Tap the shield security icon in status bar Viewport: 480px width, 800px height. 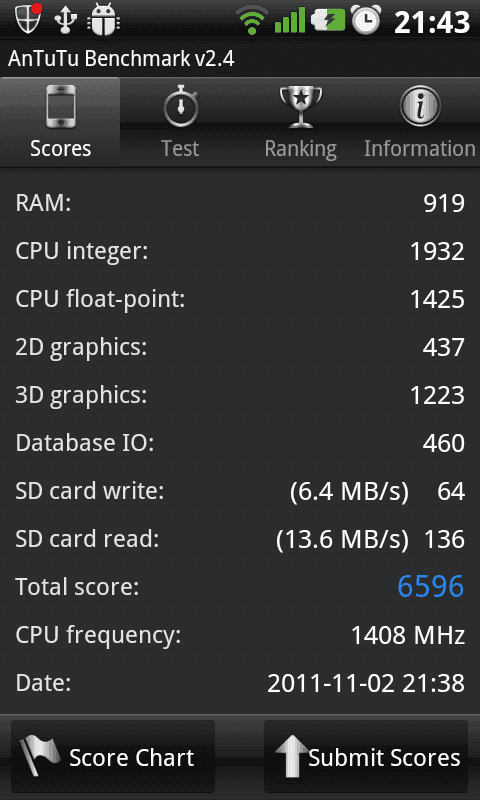[x=28, y=19]
